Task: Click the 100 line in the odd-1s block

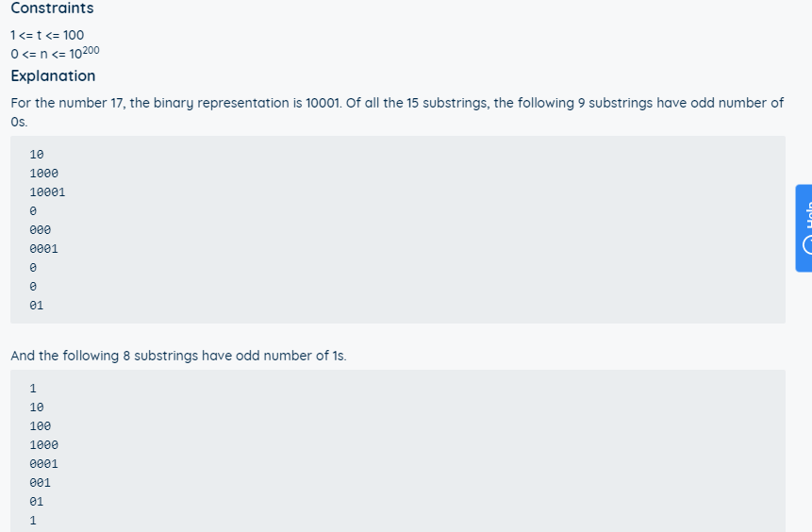Action: (x=40, y=426)
